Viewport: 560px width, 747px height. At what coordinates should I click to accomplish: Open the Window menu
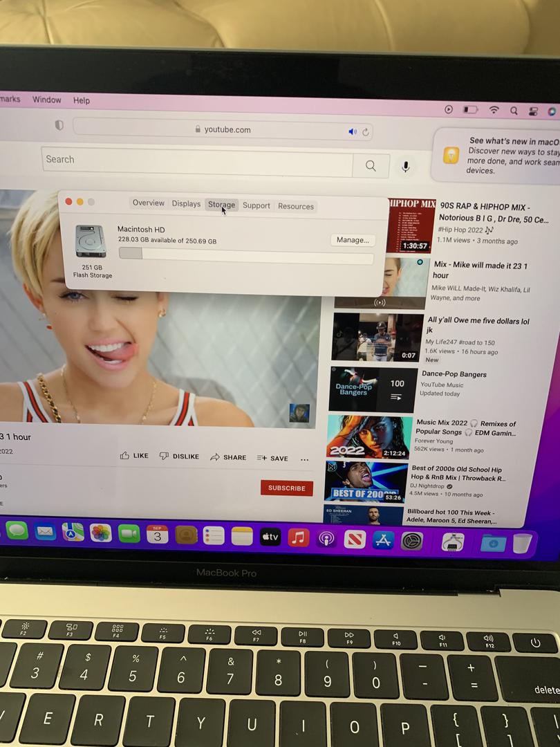tap(47, 100)
